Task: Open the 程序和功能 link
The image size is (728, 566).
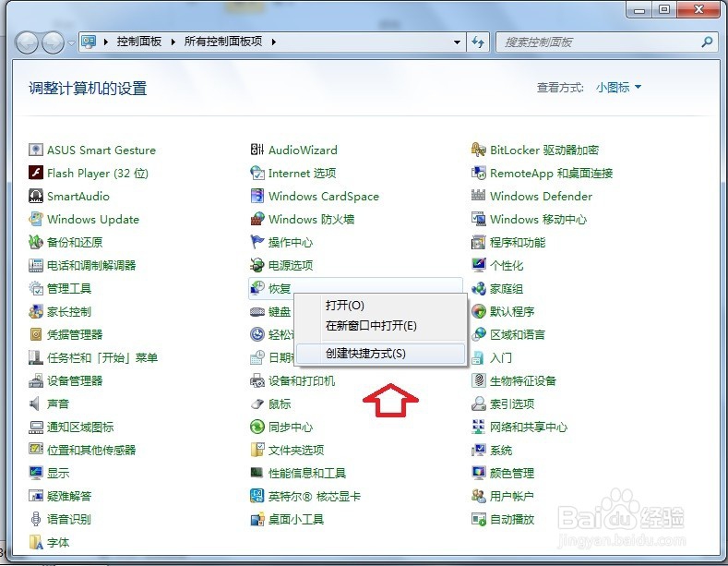Action: 518,242
